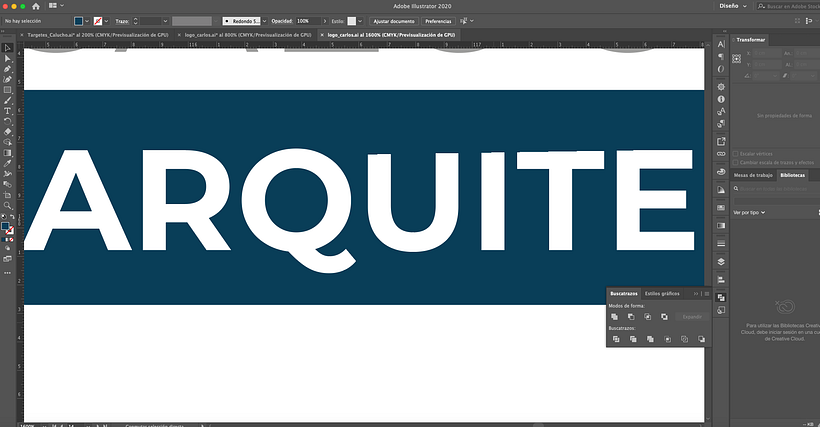Click Minus Front shape mode icon

tap(631, 317)
